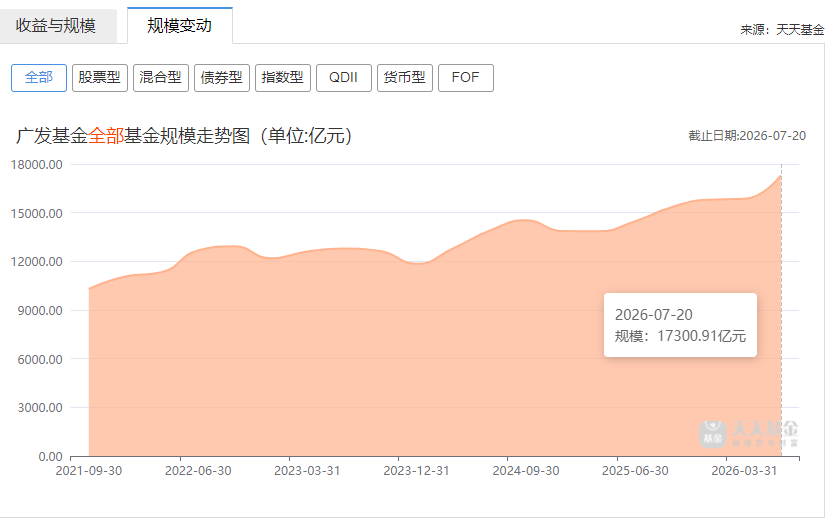This screenshot has height=519, width=826.
Task: Click the 2024-09-30 x-axis date label
Action: coord(526,471)
